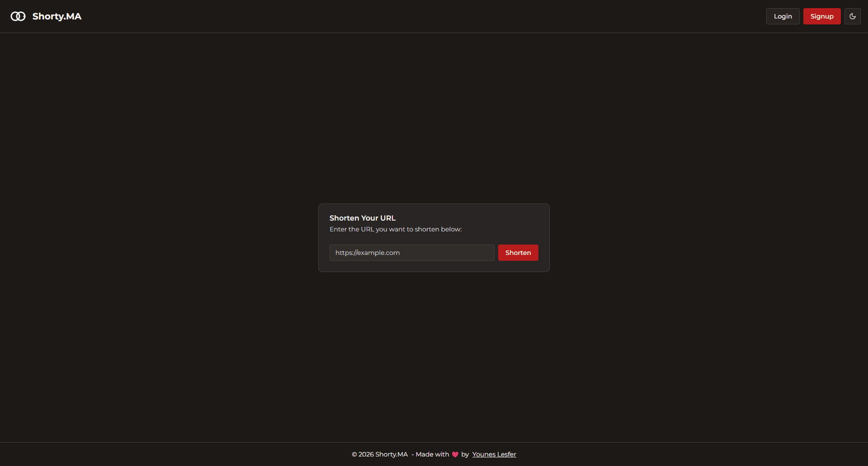Click the "Shorten Your URL" card heading

pos(362,218)
